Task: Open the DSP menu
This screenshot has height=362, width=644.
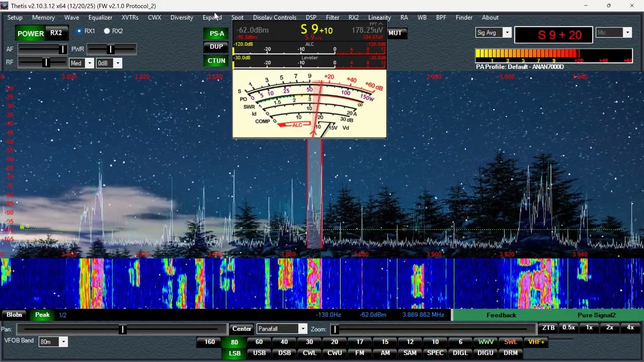Action: pyautogui.click(x=311, y=18)
